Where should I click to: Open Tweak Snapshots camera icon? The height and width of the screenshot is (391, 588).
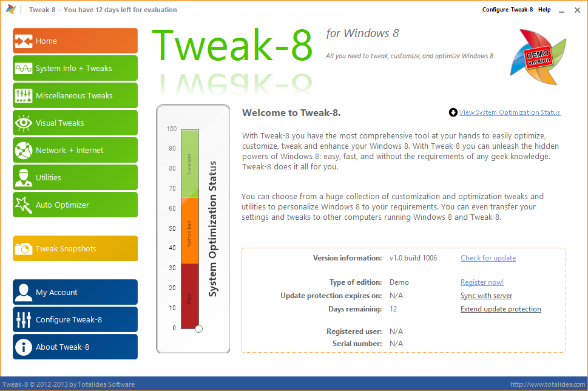point(24,249)
